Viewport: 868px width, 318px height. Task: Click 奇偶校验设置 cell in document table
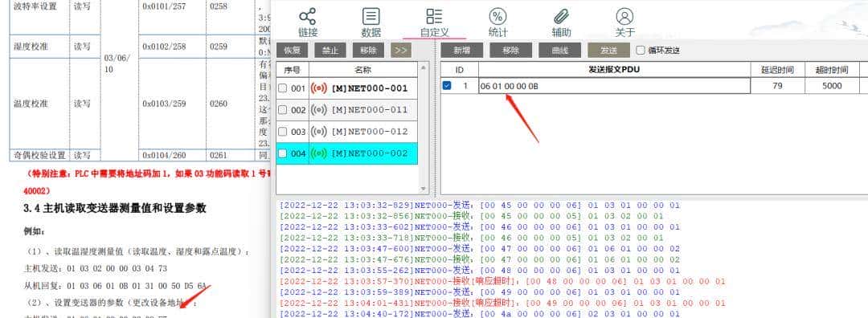coord(39,156)
